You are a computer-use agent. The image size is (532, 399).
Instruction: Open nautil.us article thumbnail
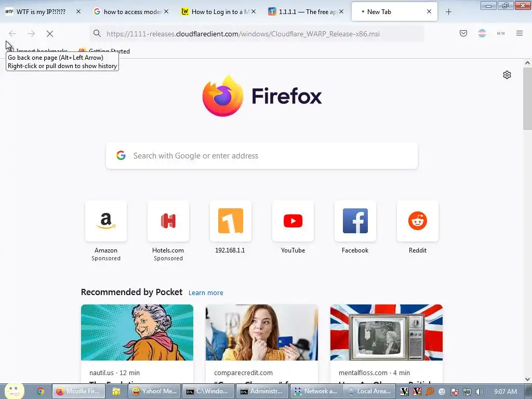tap(137, 332)
